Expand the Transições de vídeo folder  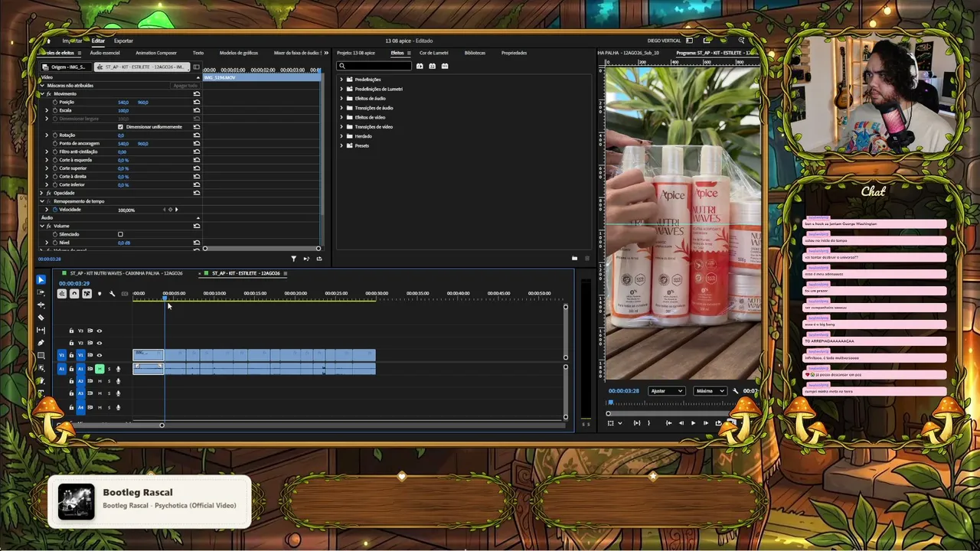(342, 127)
